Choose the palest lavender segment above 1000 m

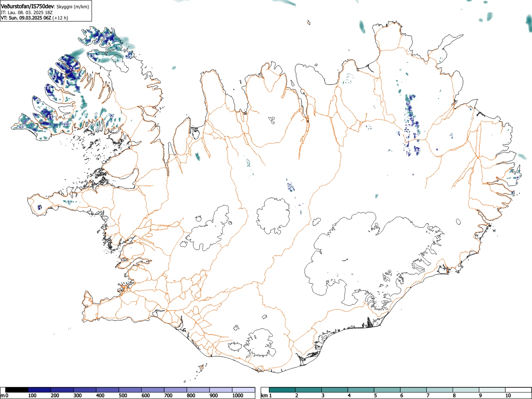click(x=244, y=390)
